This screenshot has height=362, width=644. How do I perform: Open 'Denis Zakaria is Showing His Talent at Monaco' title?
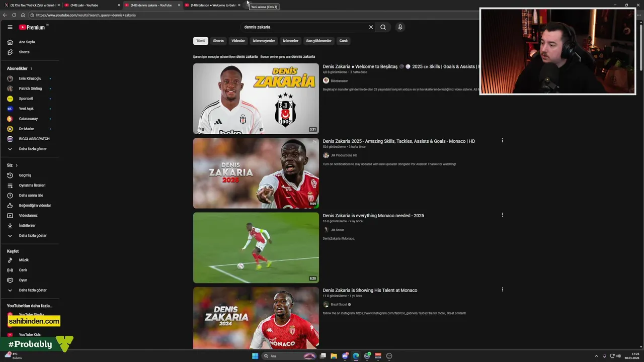click(x=370, y=290)
